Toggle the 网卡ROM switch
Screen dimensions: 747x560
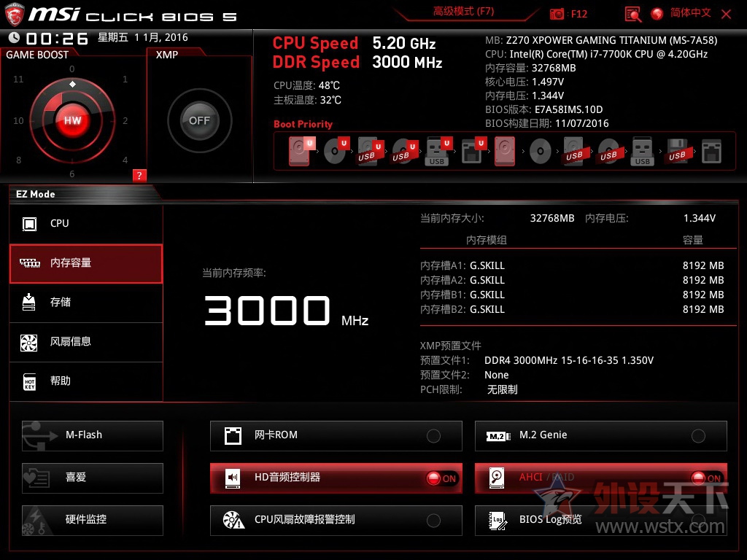[x=433, y=436]
